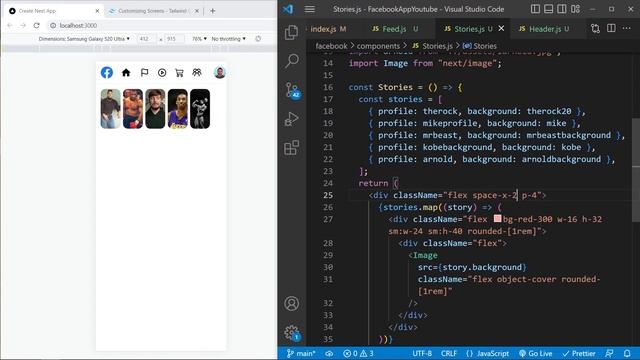Click the rotate device icon
Viewport: 640px width, 360px height.
258,39
